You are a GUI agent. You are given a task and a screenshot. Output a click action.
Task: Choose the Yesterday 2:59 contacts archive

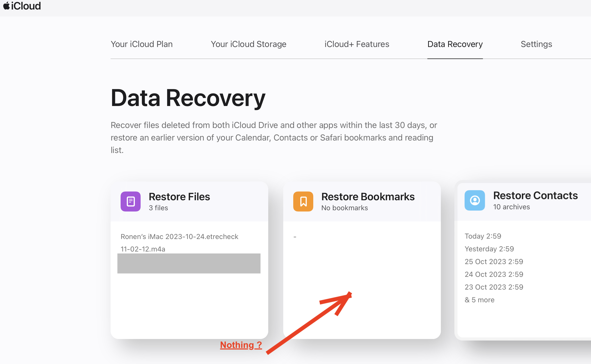click(489, 249)
